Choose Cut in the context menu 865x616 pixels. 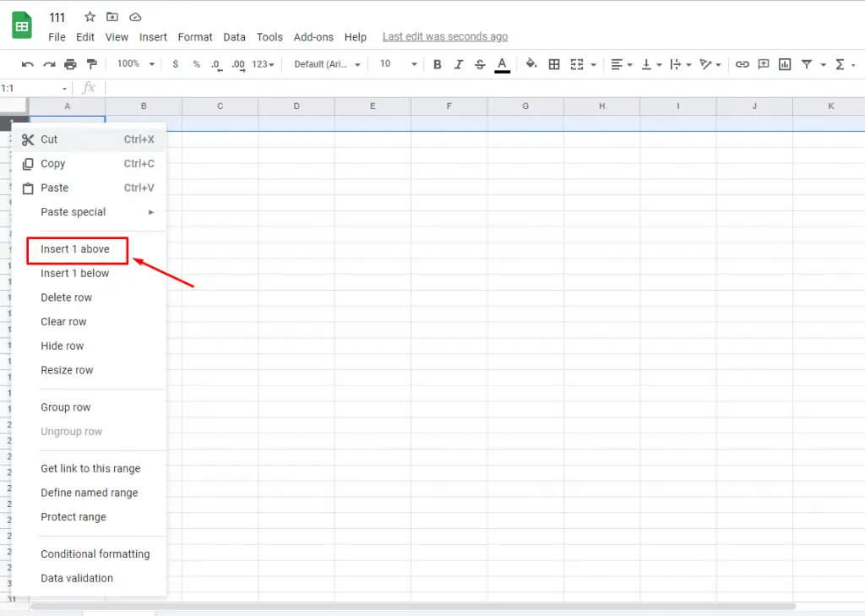click(x=89, y=139)
